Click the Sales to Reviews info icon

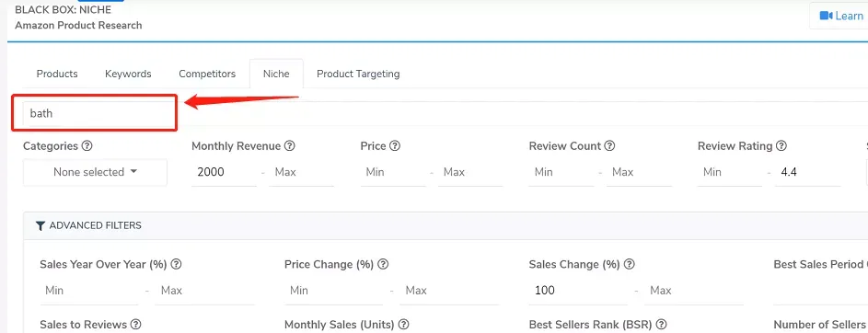click(135, 324)
